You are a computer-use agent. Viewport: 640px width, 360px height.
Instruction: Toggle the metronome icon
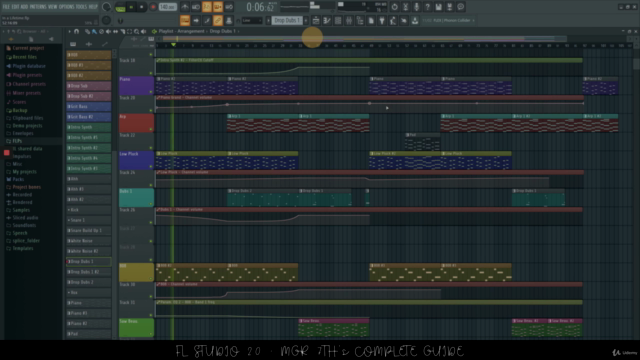tap(185, 7)
